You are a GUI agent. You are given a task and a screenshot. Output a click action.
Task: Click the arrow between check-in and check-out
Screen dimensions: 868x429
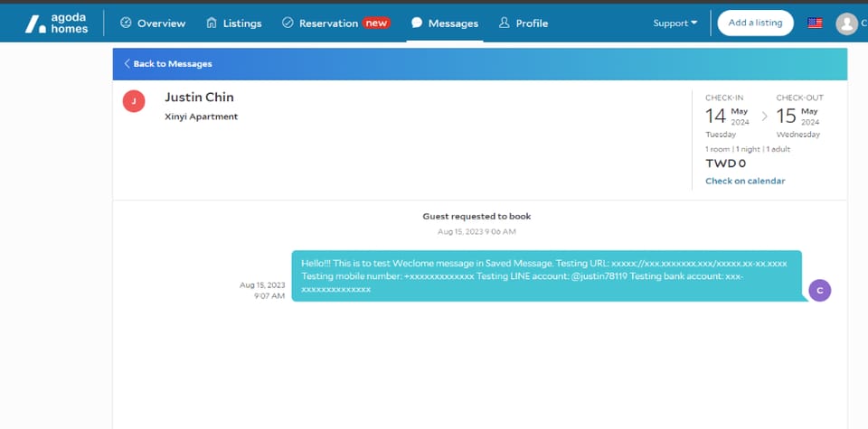coord(765,117)
